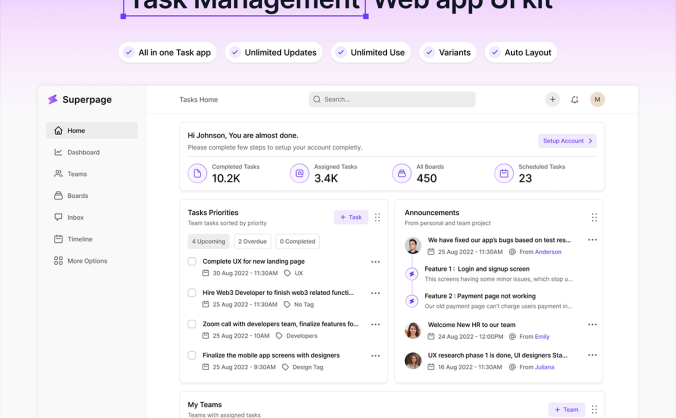Screen dimensions: 676x418
Task: Open the user avatar labeled M
Action: click(597, 100)
